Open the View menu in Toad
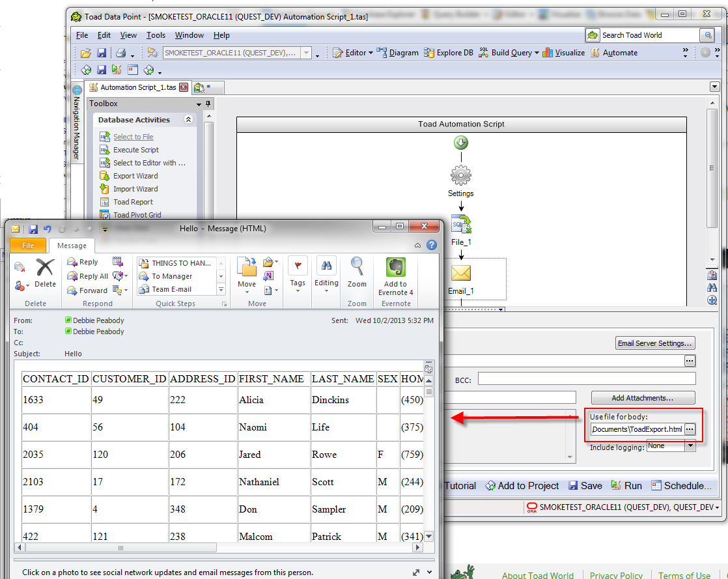 pos(128,35)
